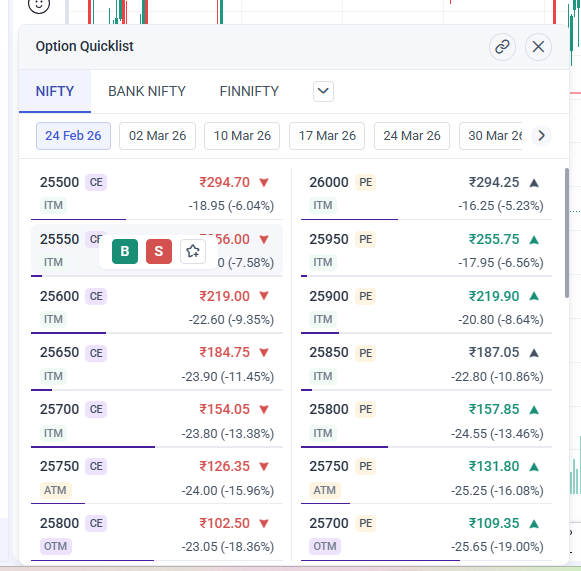The image size is (581, 571).
Task: Select the 25750 PE strike row
Action: click(x=426, y=478)
